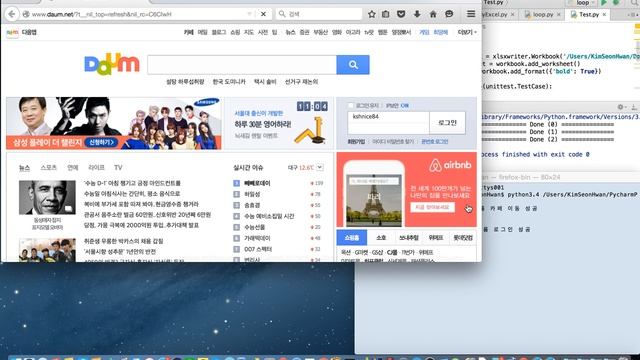Open the Hello chat smiley icon
The width and height of the screenshot is (640, 360).
pyautogui.click(x=449, y=14)
